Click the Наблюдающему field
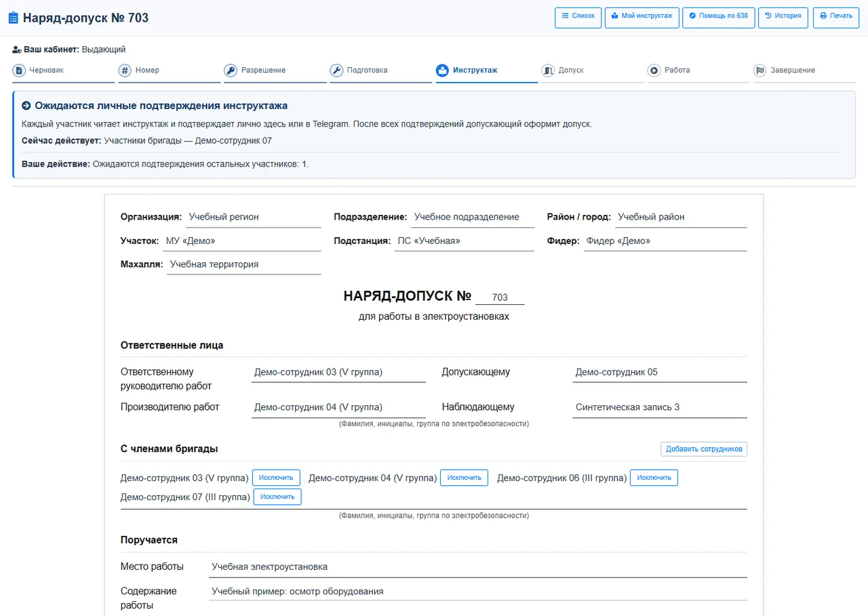Viewport: 868px width, 616px height. coord(660,408)
